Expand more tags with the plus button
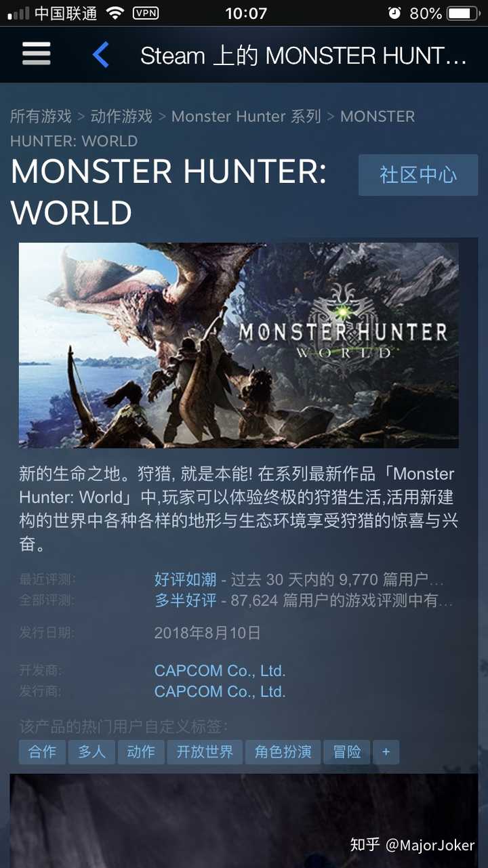Screen dimensions: 488x868 pyautogui.click(x=386, y=751)
